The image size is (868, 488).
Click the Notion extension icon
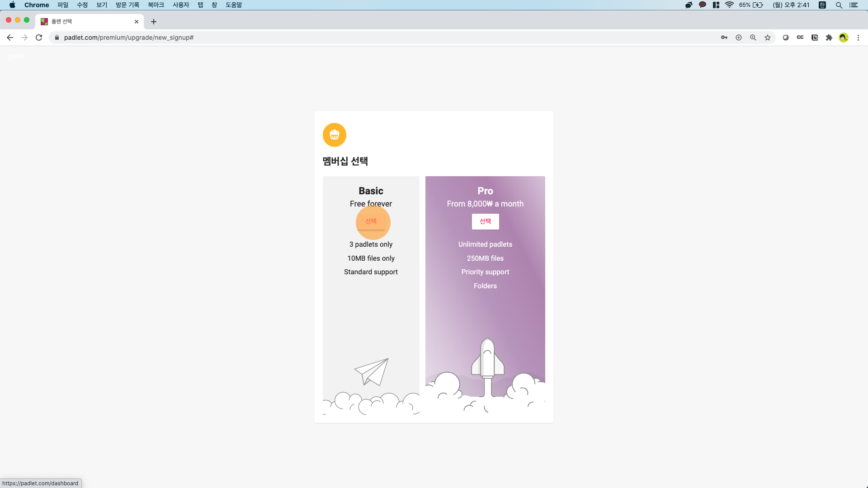click(x=815, y=38)
